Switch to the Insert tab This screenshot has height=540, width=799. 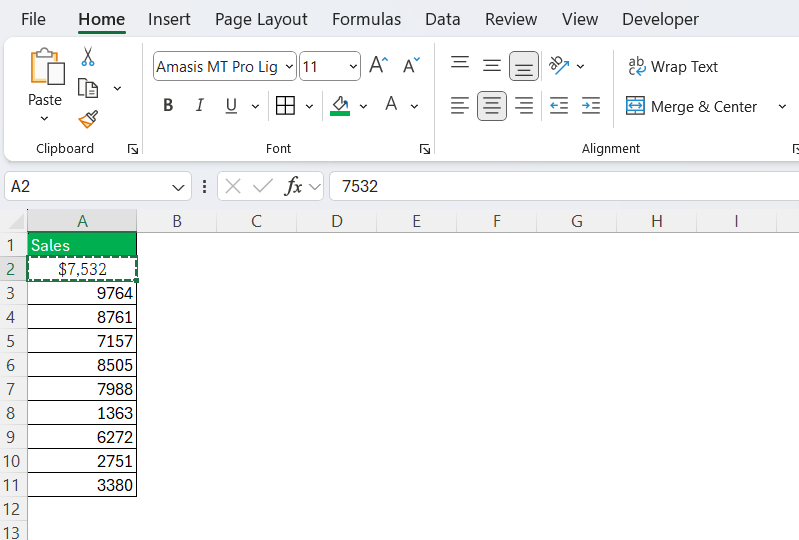(x=169, y=19)
